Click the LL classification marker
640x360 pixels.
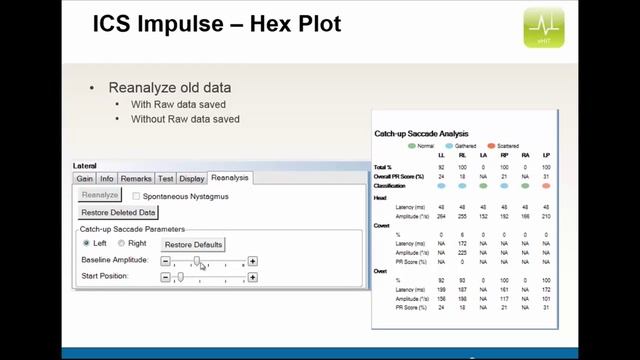(441, 186)
